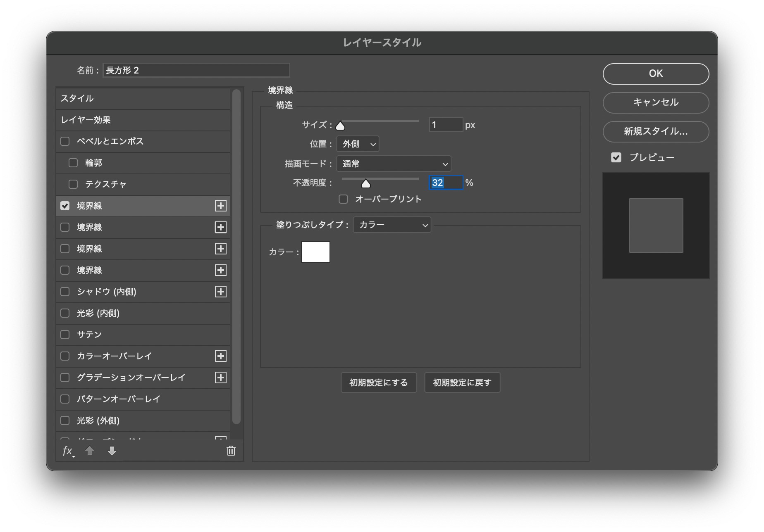Screen dimensions: 764x532
Task: Enable シャドウ (内側) checkbox
Action: pos(65,292)
